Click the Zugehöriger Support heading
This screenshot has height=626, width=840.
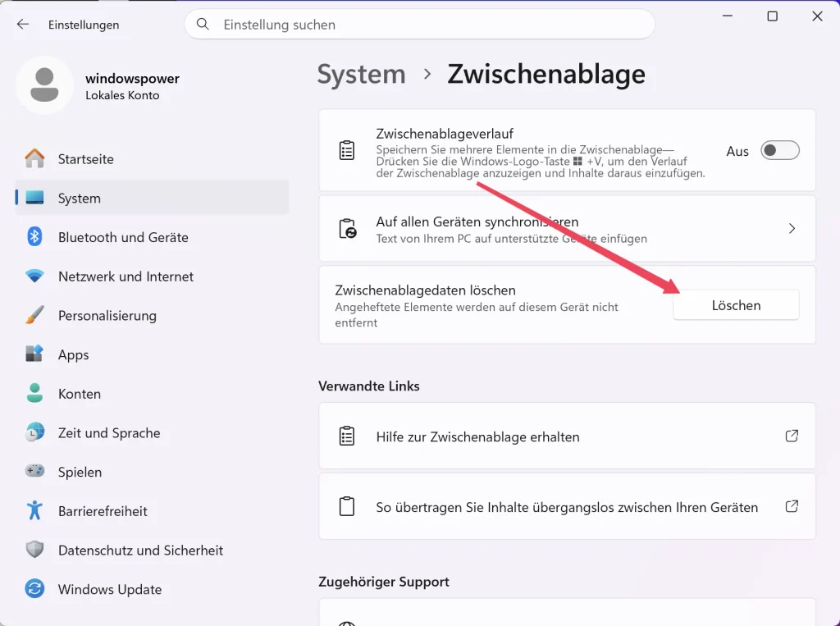[x=384, y=582]
